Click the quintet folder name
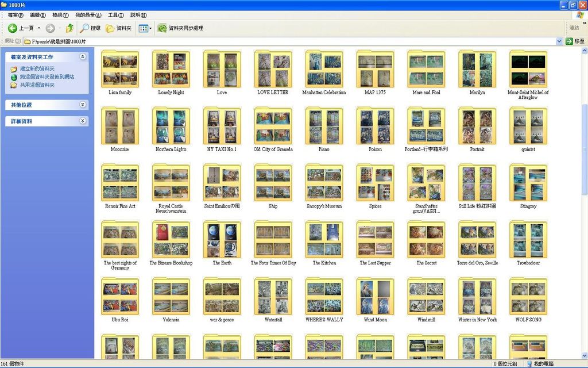 pos(528,149)
